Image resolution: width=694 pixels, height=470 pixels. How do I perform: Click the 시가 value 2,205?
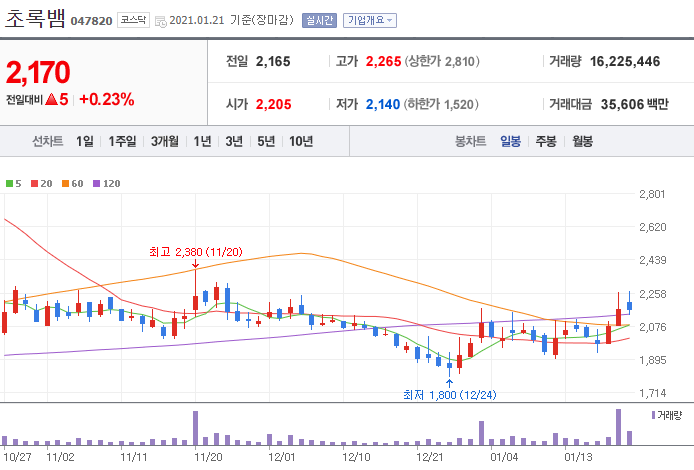(x=274, y=104)
